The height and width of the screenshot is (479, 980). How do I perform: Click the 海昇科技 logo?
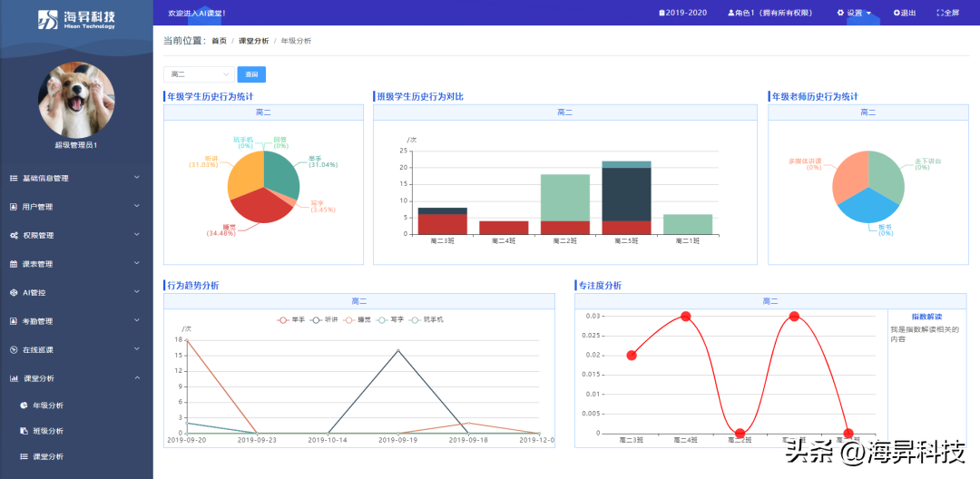[x=76, y=19]
